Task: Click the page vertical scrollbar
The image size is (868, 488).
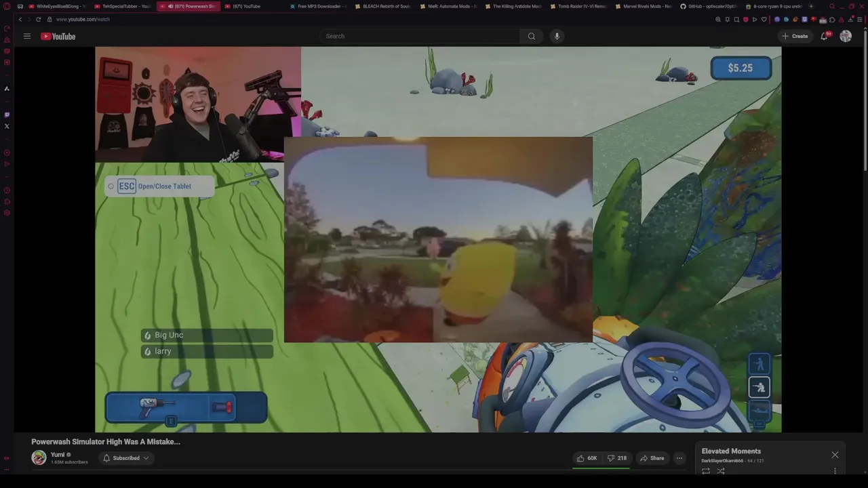Action: coord(865,102)
